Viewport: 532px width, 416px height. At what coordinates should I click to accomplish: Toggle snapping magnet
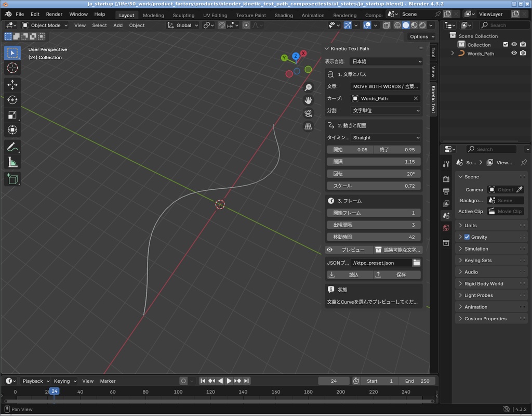click(x=221, y=25)
